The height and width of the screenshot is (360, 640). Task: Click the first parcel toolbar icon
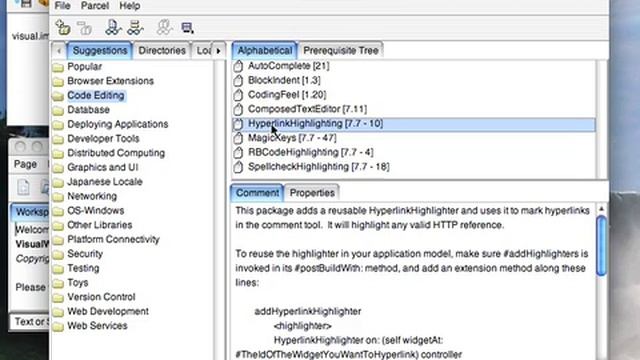click(x=63, y=27)
